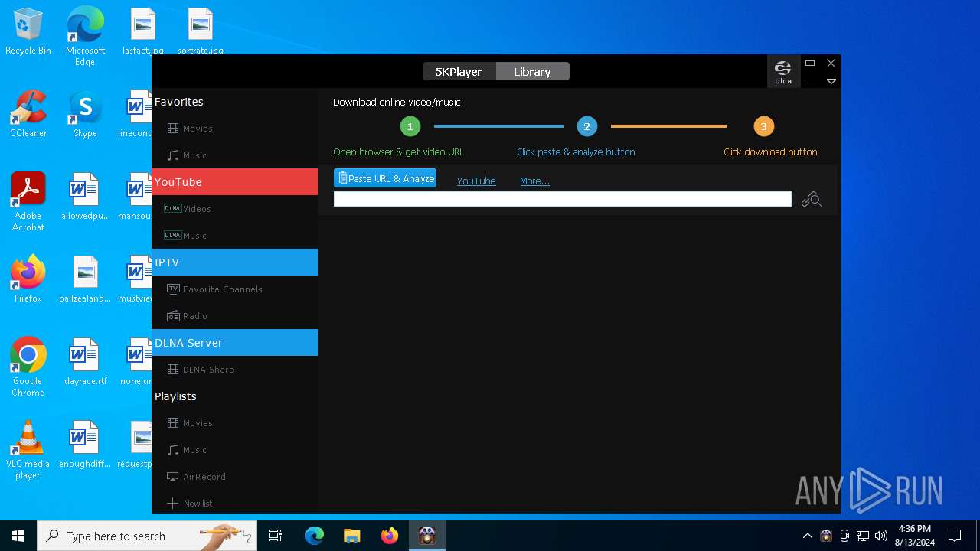
Task: Launch Firefox from the taskbar
Action: tap(389, 536)
